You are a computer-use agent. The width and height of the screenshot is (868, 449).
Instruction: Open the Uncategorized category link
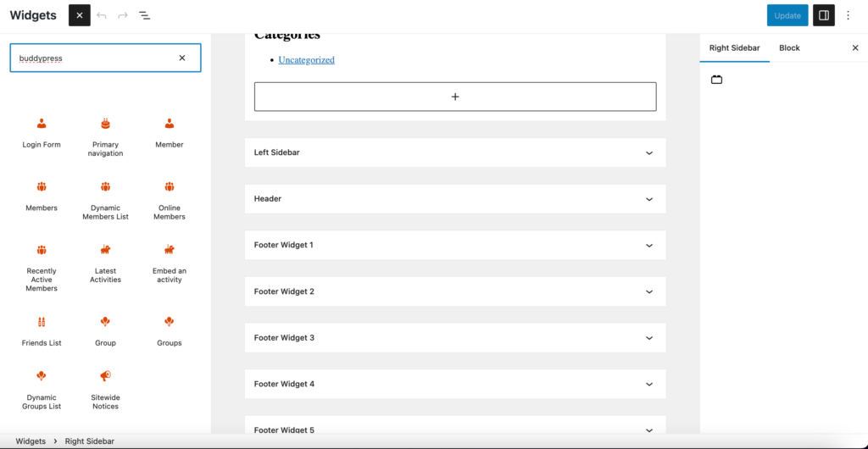click(x=306, y=59)
